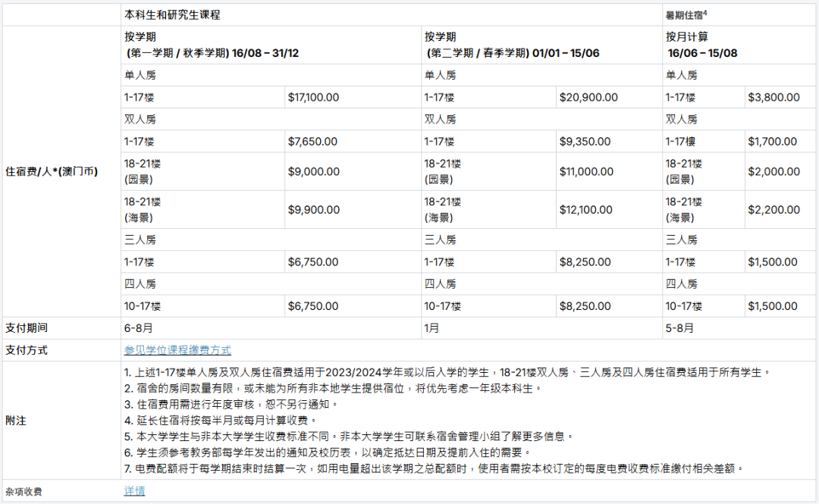
Task: Click the 6-8月 payment period cell
Action: pos(139,328)
